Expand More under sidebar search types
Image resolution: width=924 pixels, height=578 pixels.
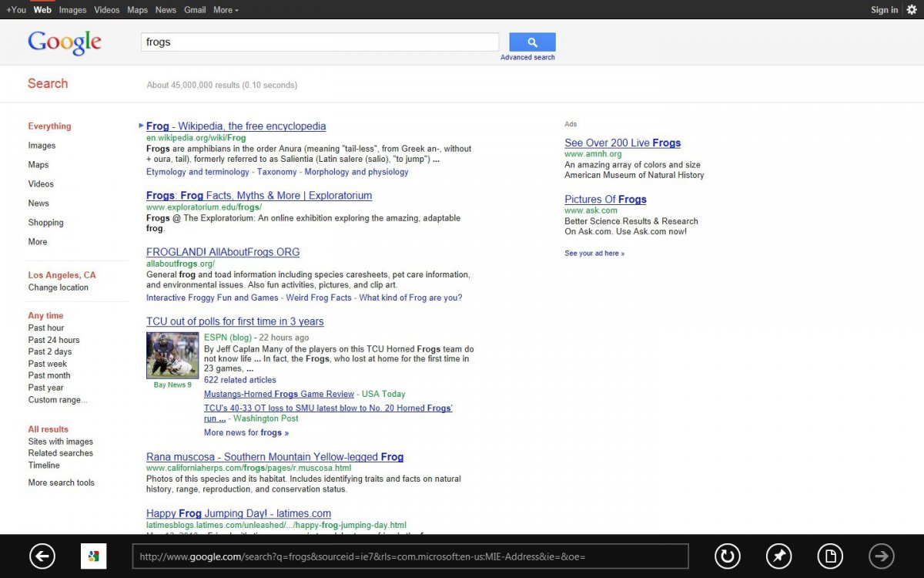coord(38,242)
